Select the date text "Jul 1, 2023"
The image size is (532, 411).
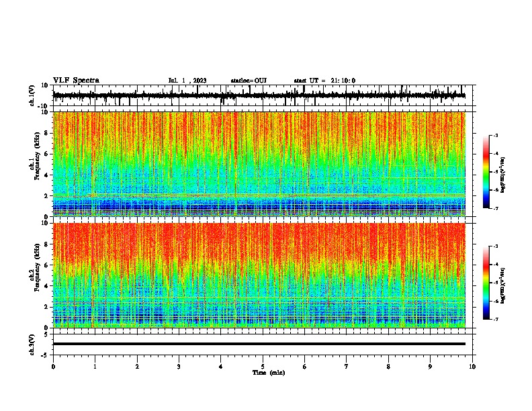pyautogui.click(x=187, y=81)
